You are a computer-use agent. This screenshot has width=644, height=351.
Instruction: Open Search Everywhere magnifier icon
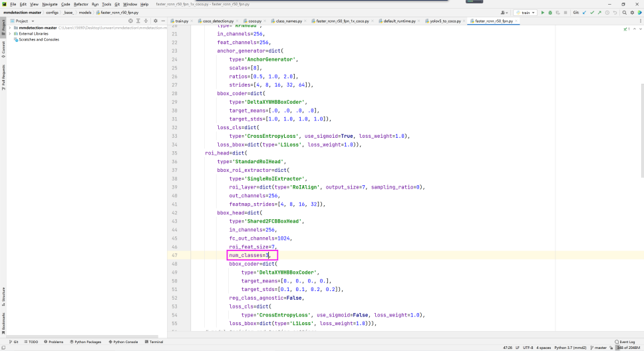tap(625, 13)
